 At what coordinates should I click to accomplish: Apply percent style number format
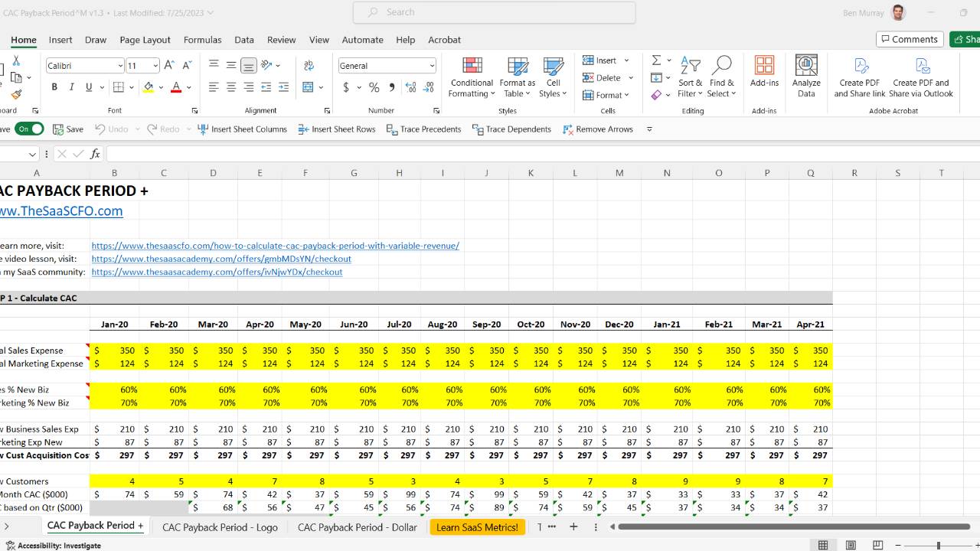tap(374, 87)
